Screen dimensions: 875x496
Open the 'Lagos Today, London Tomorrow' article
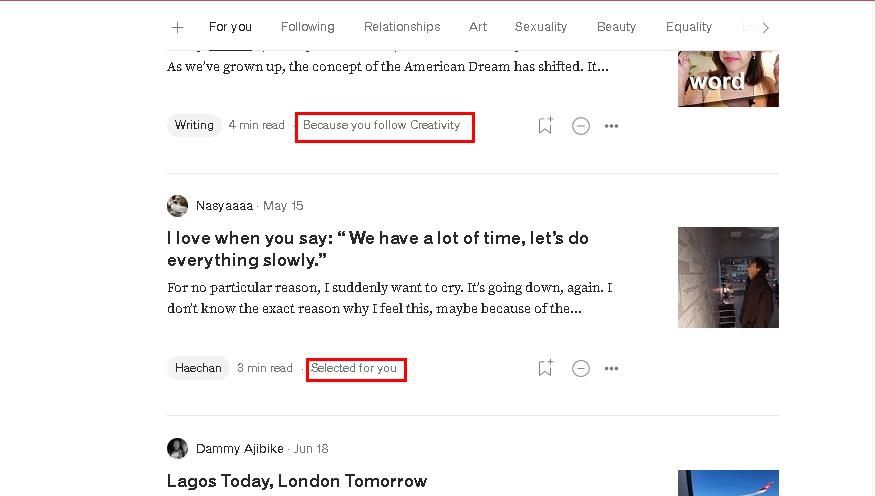pos(297,481)
